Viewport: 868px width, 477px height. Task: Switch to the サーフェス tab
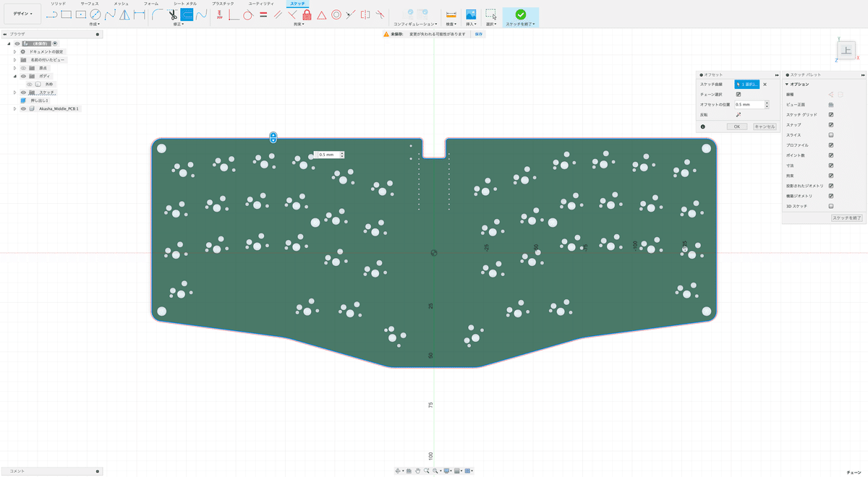click(90, 4)
